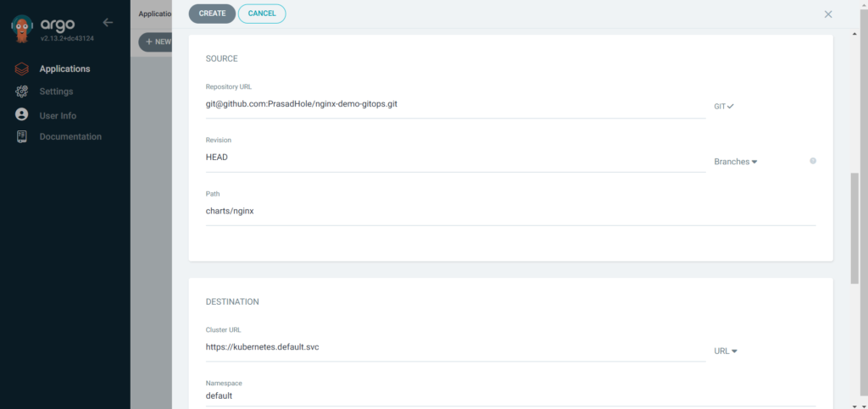Click scrollbar up arrow
Screen dimensions: 868x409
854,35
